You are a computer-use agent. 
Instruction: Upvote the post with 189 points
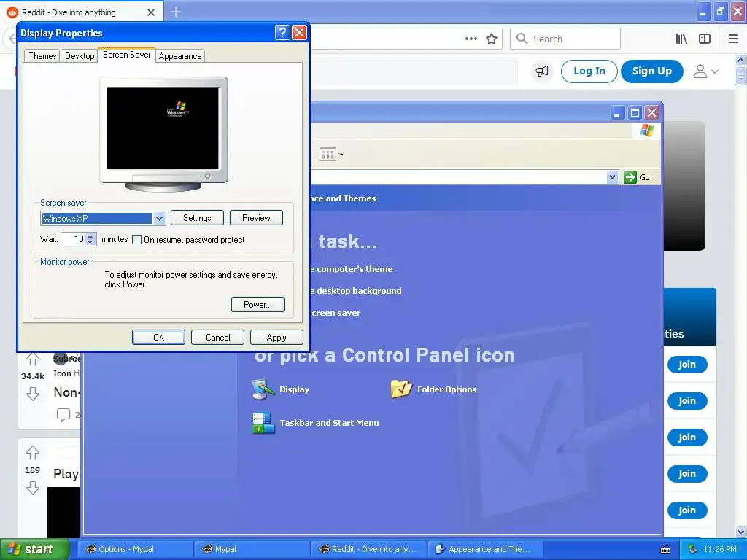point(32,452)
